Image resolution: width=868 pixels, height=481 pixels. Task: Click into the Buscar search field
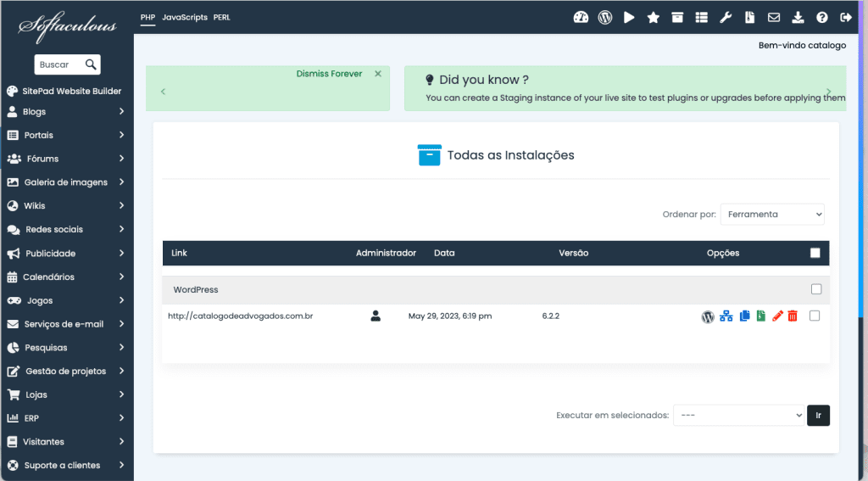coord(60,64)
